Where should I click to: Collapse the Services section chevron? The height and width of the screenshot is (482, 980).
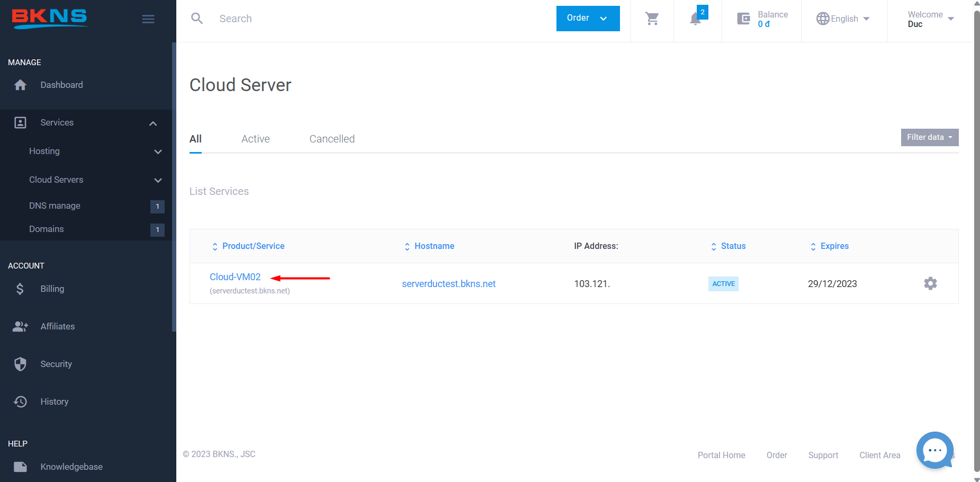[153, 123]
